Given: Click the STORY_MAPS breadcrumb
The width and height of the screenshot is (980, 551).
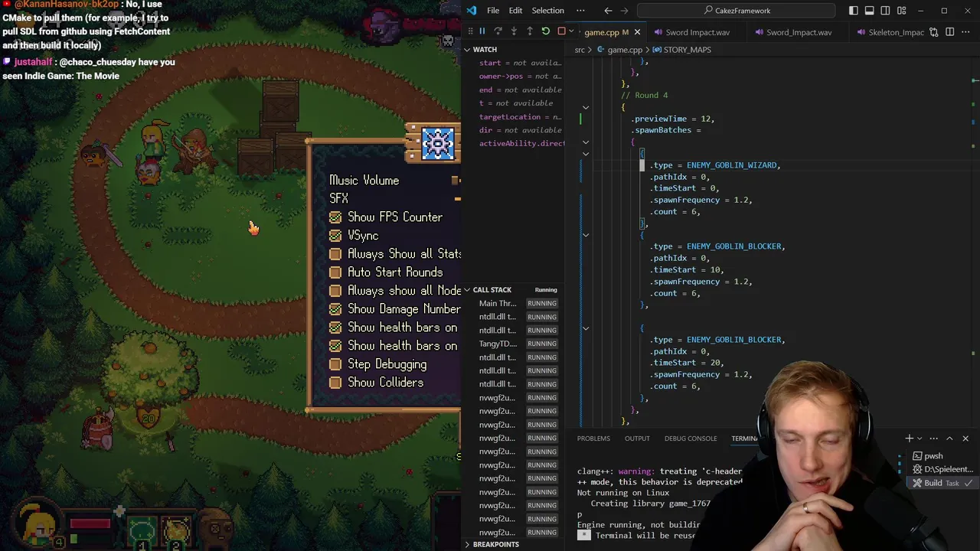Looking at the screenshot, I should [687, 50].
